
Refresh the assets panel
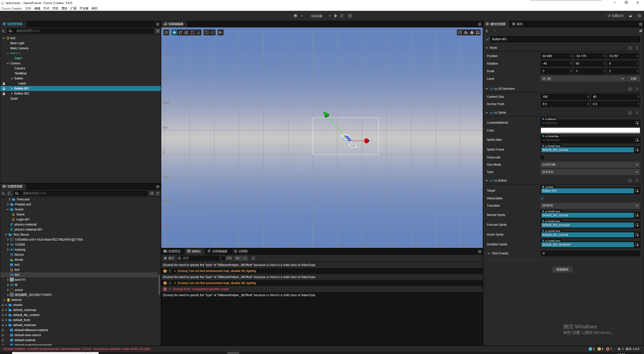pyautogui.click(x=158, y=193)
